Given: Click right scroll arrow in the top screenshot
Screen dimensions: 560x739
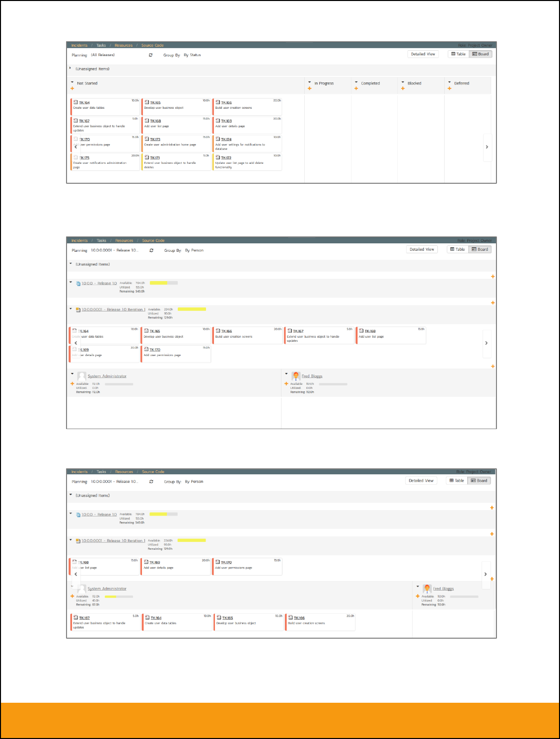Looking at the screenshot, I should (x=487, y=147).
